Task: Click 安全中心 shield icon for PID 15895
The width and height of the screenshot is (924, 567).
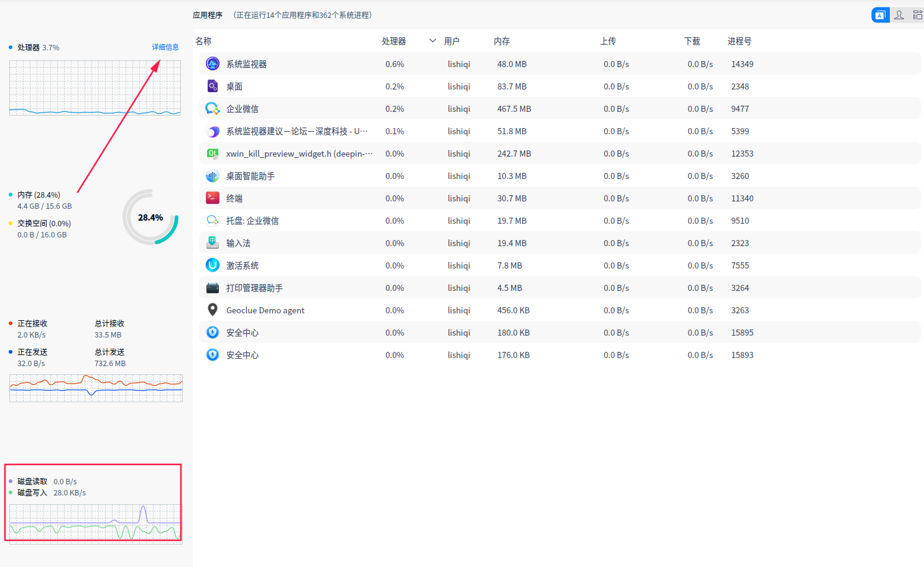Action: point(213,333)
